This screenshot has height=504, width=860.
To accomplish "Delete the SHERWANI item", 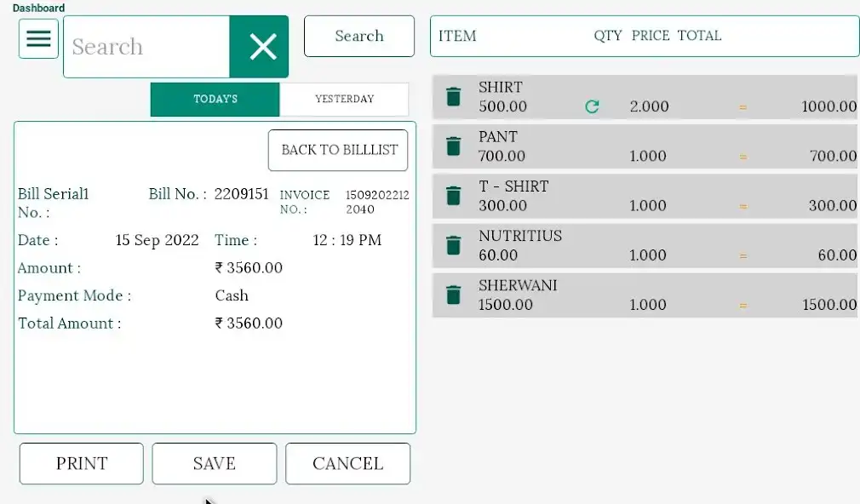I will pos(454,295).
